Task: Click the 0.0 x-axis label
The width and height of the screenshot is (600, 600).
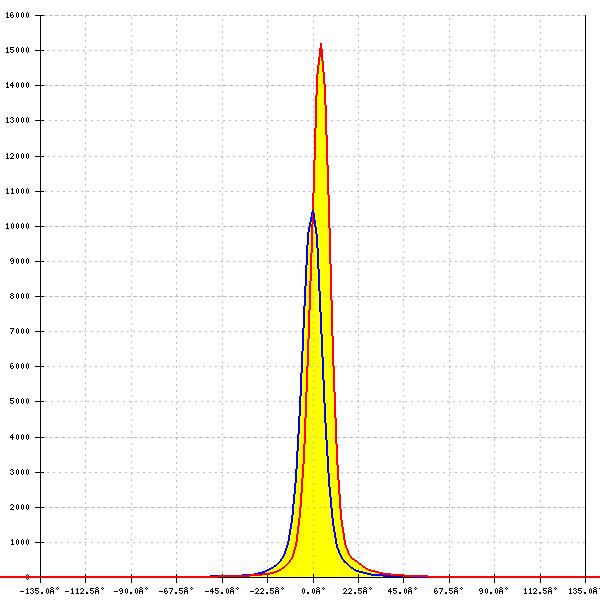Action: pyautogui.click(x=313, y=591)
